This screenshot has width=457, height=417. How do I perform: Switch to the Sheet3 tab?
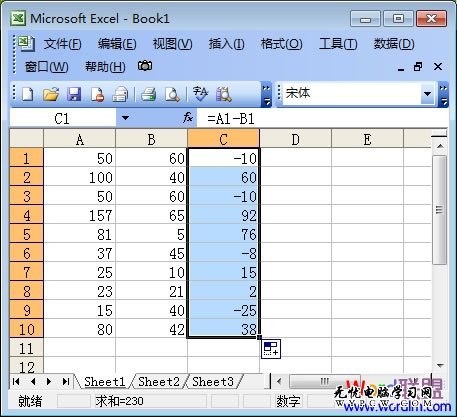[213, 381]
